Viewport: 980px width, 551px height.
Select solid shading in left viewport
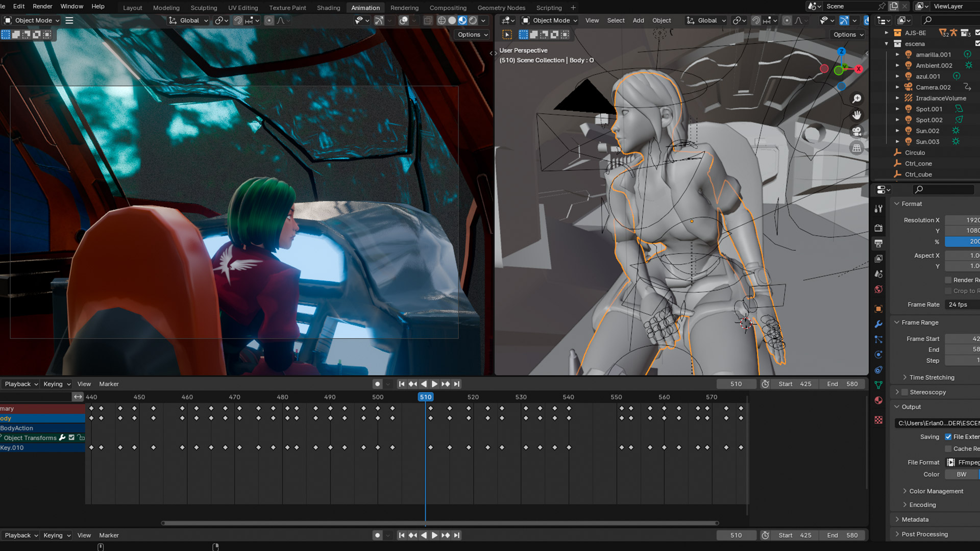[x=452, y=20]
